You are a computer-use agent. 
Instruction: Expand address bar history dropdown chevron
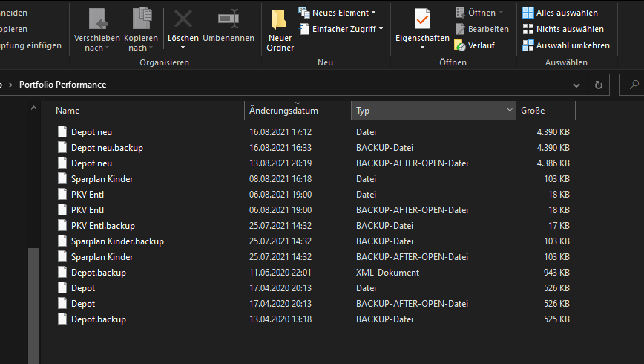[x=577, y=85]
